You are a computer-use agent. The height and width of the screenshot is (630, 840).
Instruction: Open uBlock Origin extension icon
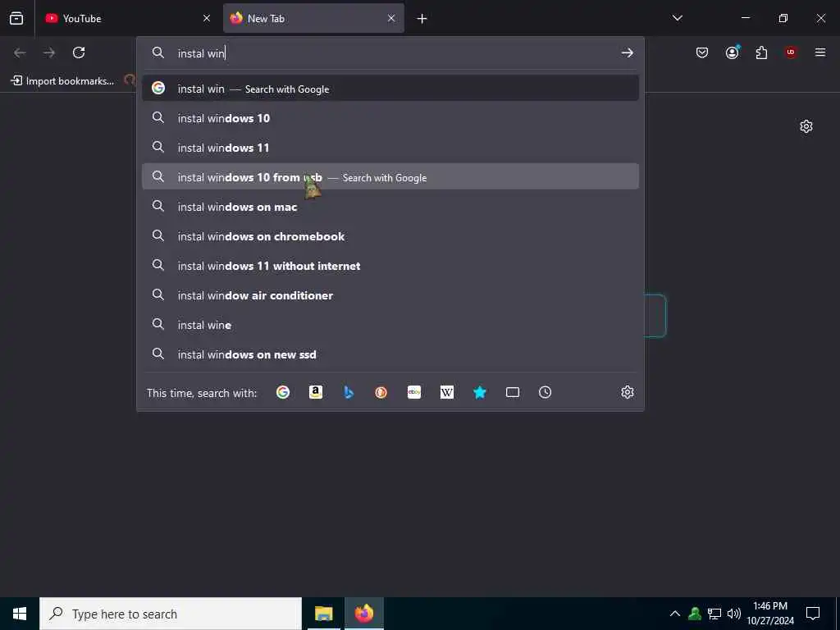coord(791,52)
